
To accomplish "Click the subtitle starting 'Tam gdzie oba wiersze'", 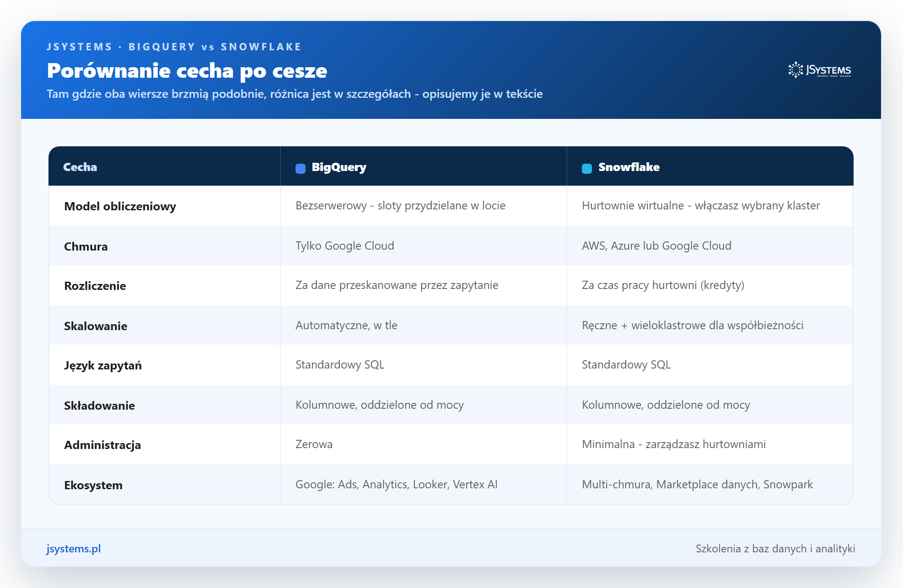I will point(295,94).
